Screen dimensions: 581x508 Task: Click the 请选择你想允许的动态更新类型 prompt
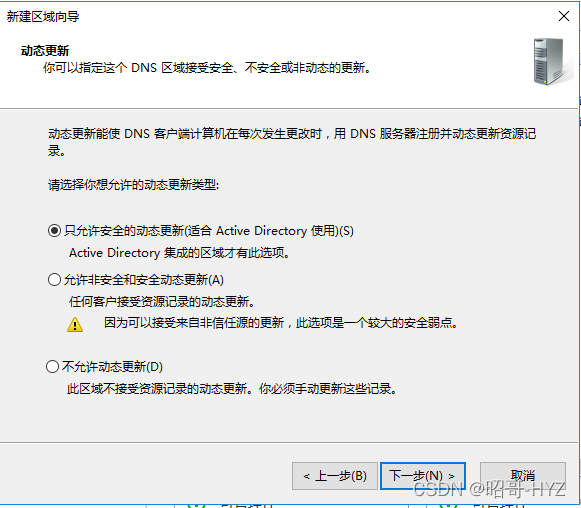(133, 184)
